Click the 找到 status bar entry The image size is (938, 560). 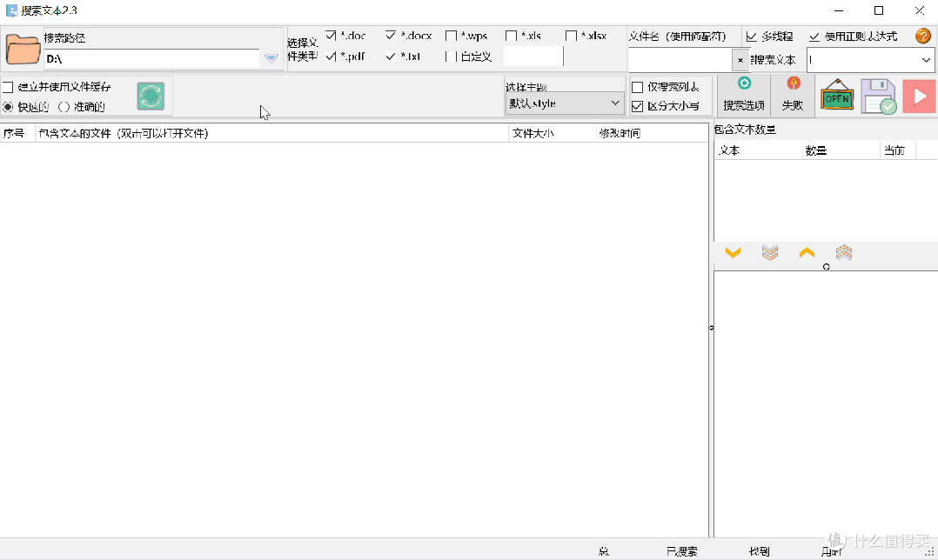pyautogui.click(x=759, y=551)
